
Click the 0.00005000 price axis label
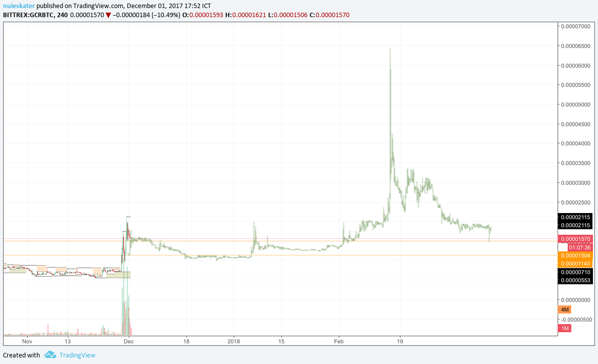pos(575,105)
